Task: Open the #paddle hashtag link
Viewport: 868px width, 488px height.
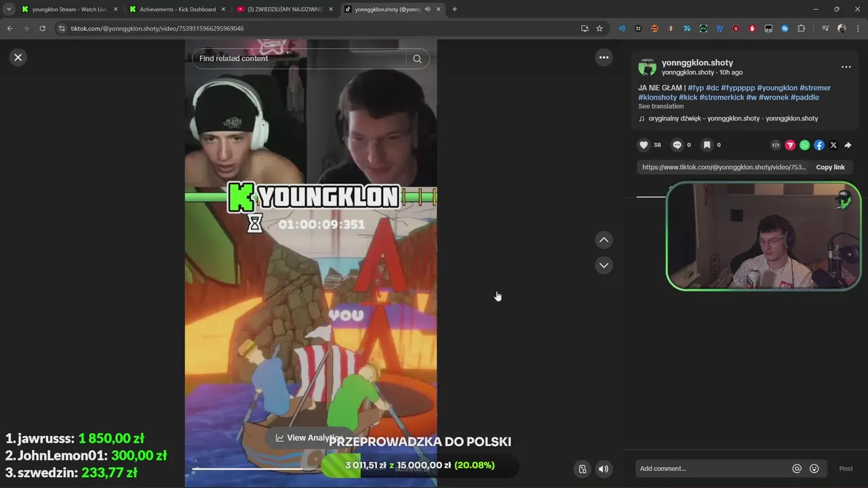Action: tap(805, 98)
